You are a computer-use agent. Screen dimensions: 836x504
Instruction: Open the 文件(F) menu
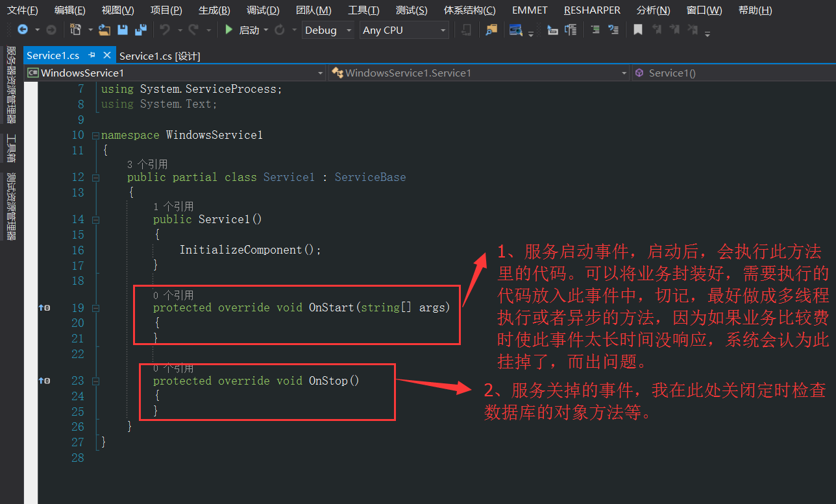[23, 10]
